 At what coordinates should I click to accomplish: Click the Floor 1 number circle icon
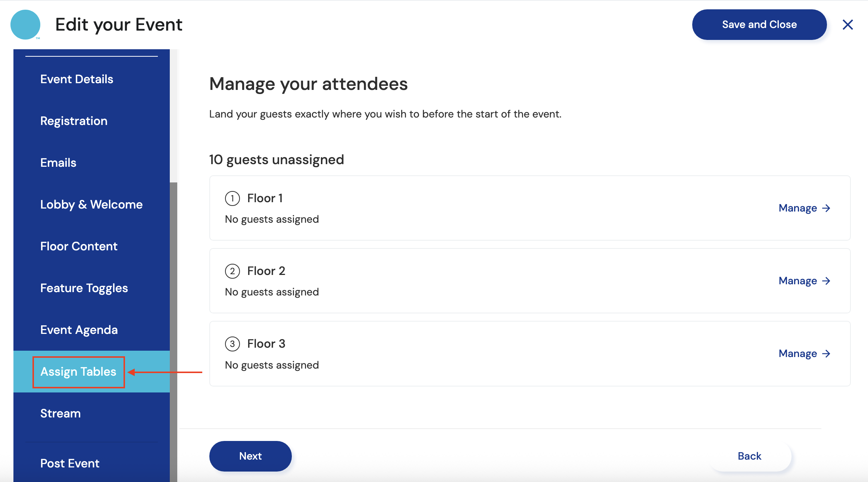232,198
